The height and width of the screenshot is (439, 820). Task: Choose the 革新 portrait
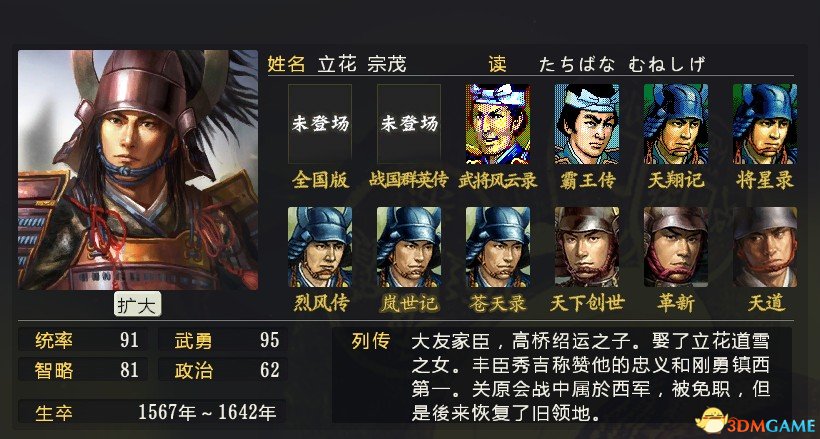click(676, 247)
